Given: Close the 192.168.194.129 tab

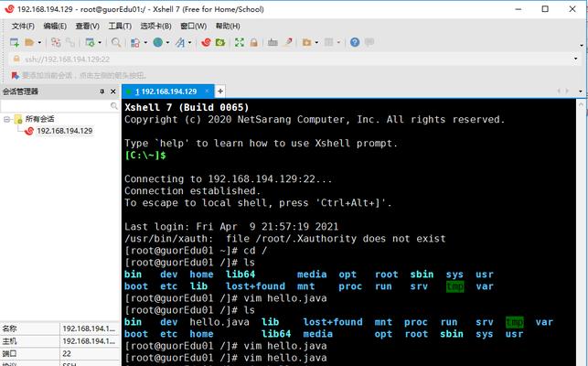Looking at the screenshot, I should pyautogui.click(x=207, y=91).
